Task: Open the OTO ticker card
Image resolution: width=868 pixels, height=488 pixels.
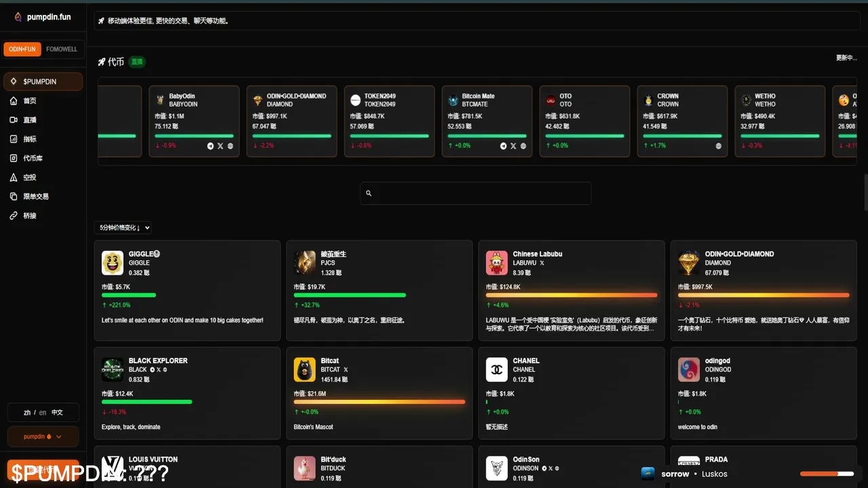Action: [x=585, y=121]
